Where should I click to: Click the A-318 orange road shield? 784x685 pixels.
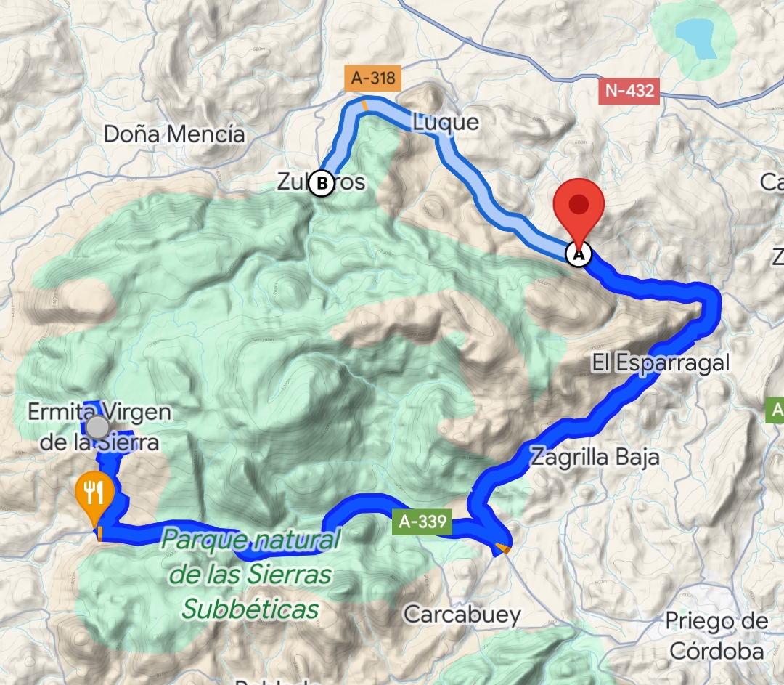click(x=373, y=78)
